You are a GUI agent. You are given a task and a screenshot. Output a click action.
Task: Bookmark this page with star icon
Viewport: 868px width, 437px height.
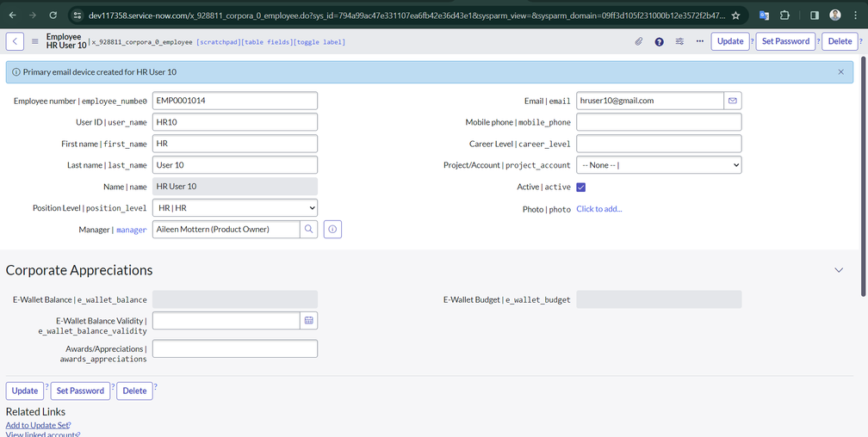[x=735, y=15]
